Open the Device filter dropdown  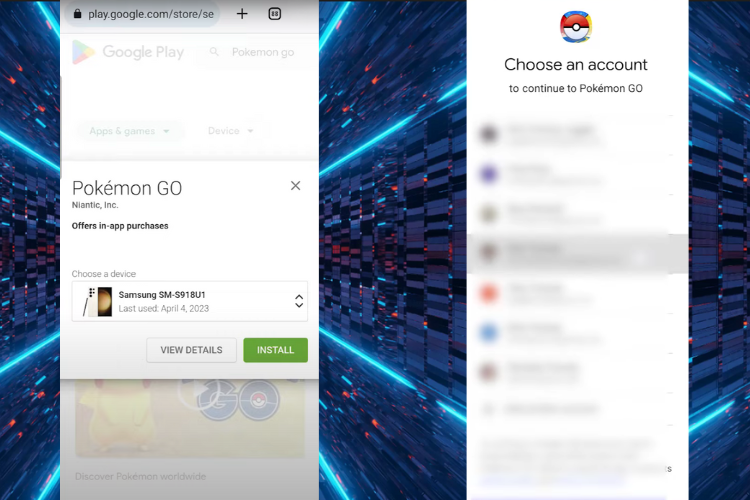(231, 131)
